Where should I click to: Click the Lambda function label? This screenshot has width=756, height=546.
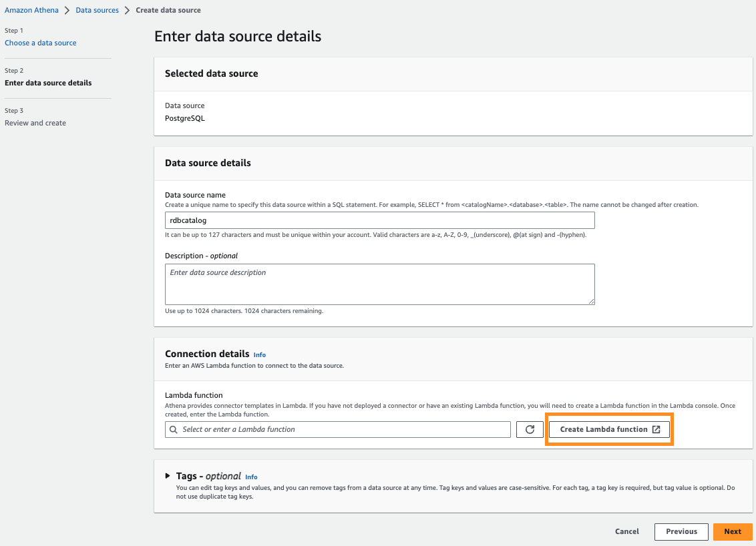tap(194, 395)
